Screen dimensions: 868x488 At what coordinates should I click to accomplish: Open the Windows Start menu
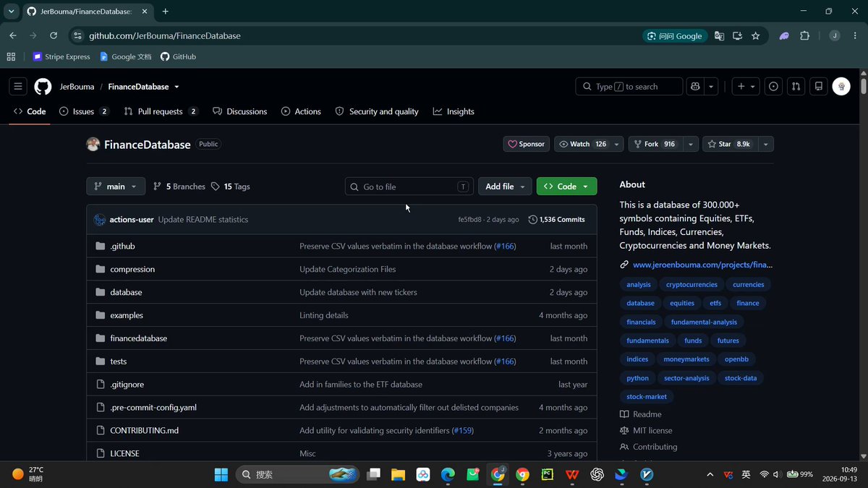tap(221, 474)
